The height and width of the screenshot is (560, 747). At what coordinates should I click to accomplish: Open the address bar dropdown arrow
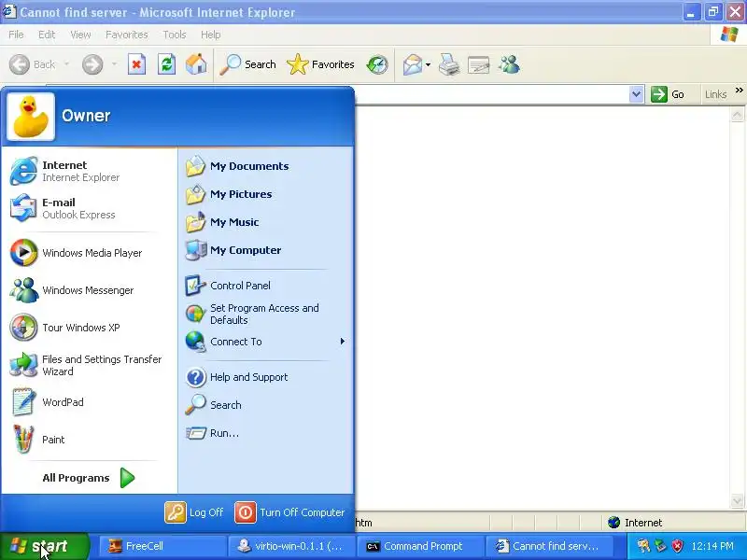[x=636, y=94]
